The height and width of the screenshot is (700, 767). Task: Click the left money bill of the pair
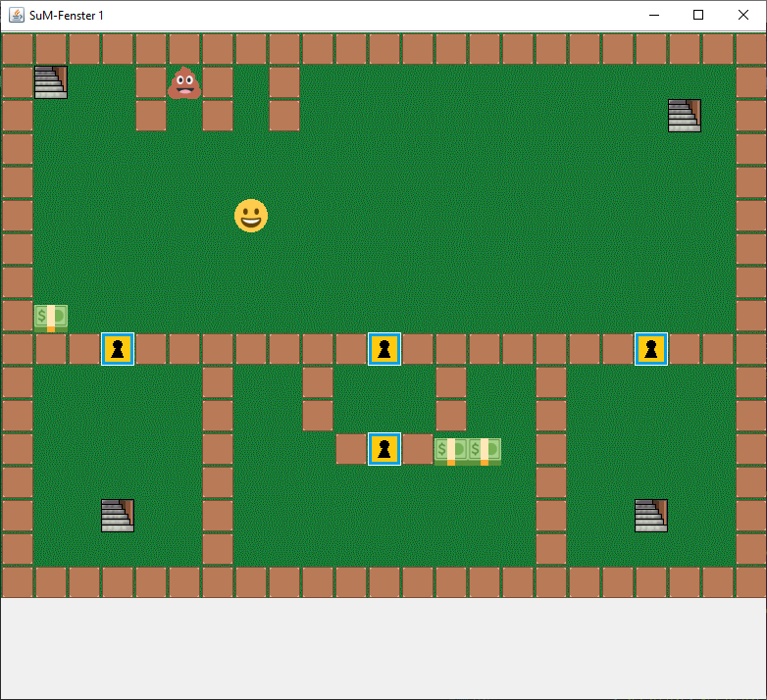pyautogui.click(x=451, y=452)
